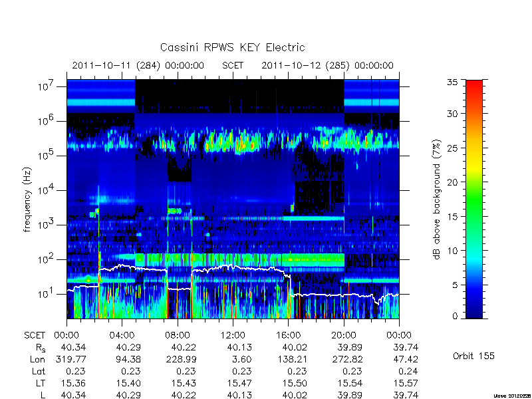Click the Lon value 228.99
The width and height of the screenshot is (532, 399).
pos(181,359)
